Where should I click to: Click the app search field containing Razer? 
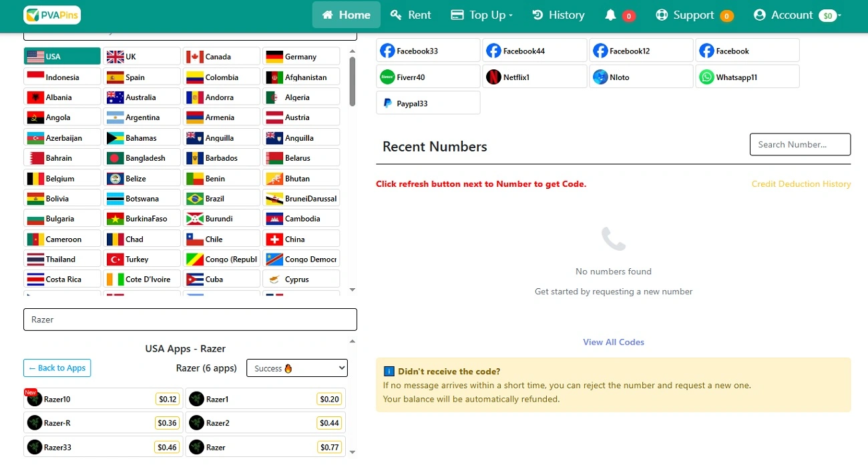pyautogui.click(x=190, y=320)
